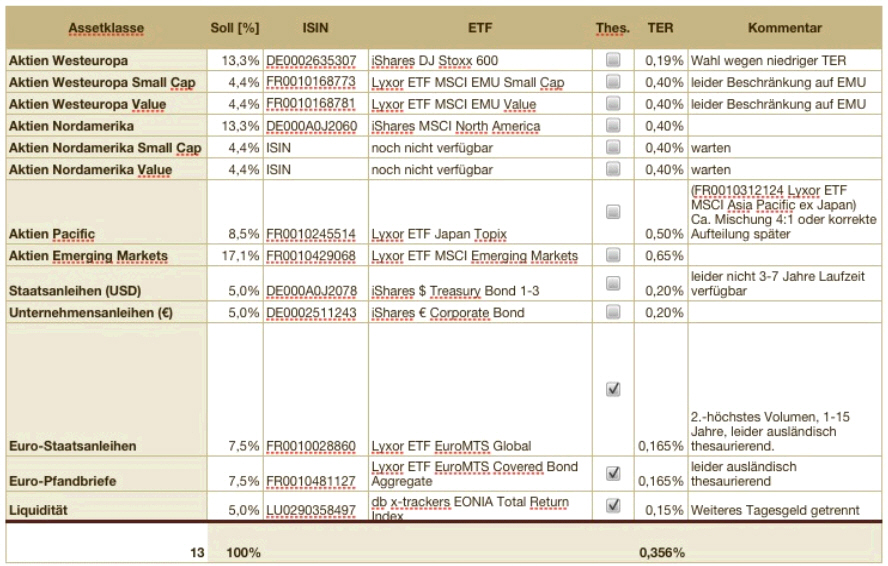Select the TER value 0,65%
This screenshot has width=888, height=566.
(x=664, y=256)
